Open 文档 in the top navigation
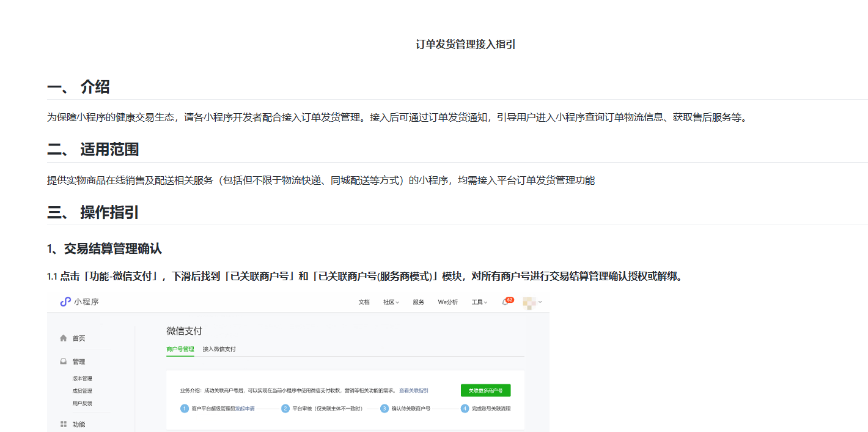The width and height of the screenshot is (868, 432). (x=364, y=302)
